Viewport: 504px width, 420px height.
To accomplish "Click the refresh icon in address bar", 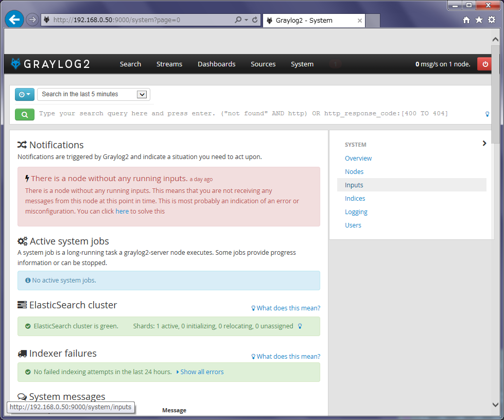I will 255,20.
